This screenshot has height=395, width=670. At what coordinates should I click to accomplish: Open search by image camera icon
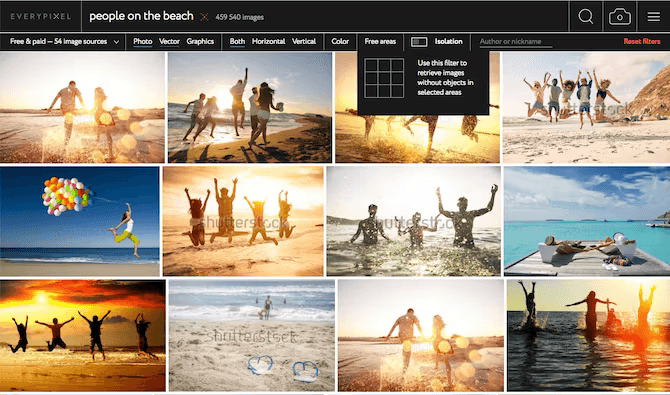point(620,17)
